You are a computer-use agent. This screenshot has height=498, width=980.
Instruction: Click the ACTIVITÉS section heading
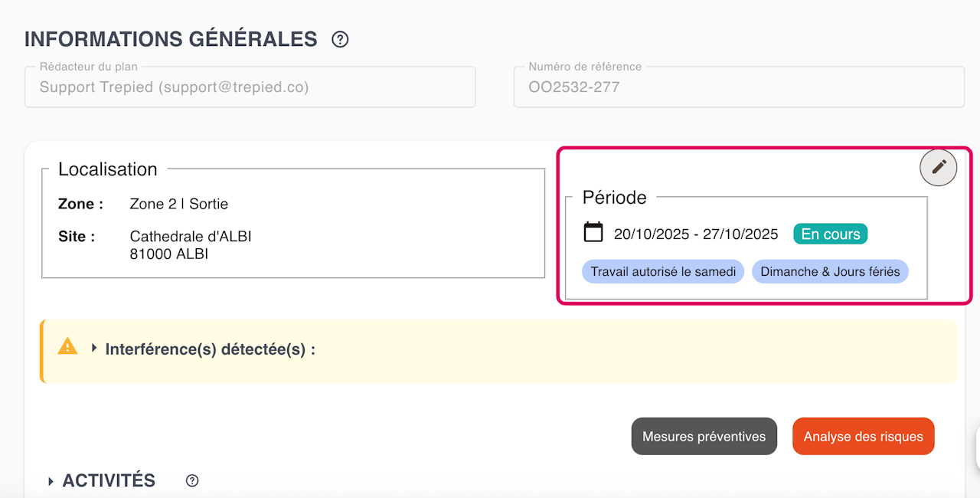point(109,480)
